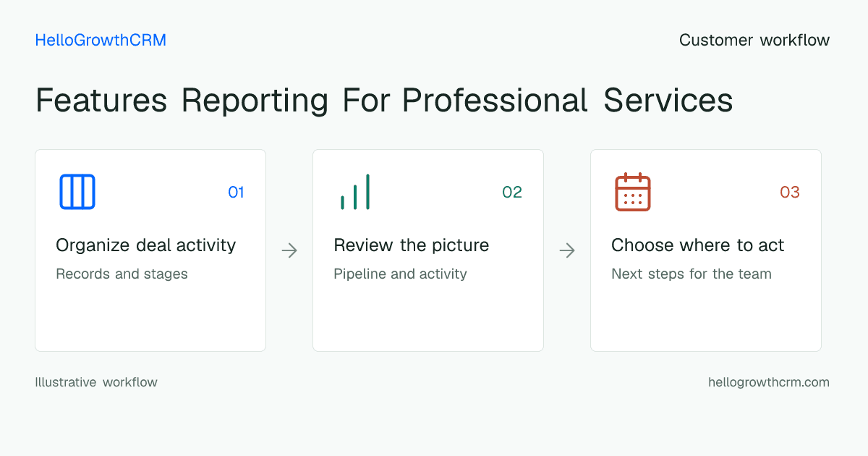Viewport: 868px width, 456px height.
Task: Select the "Review the picture" card title
Action: [412, 245]
